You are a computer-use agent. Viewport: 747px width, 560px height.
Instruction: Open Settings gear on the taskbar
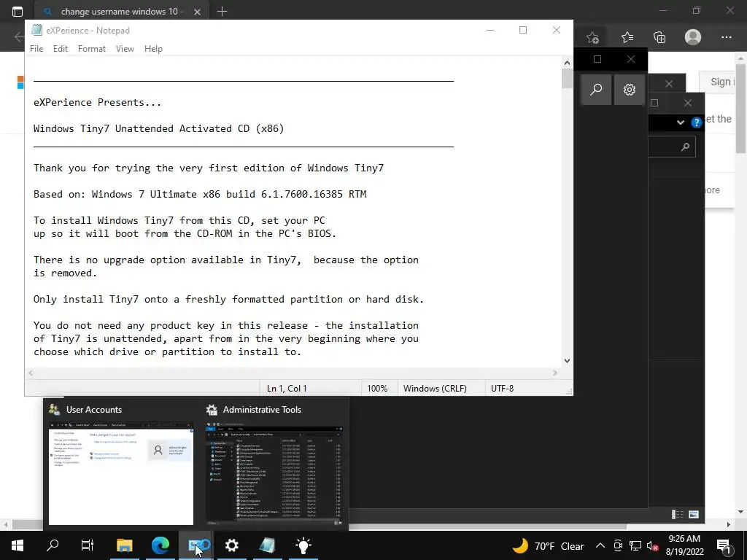coord(231,545)
